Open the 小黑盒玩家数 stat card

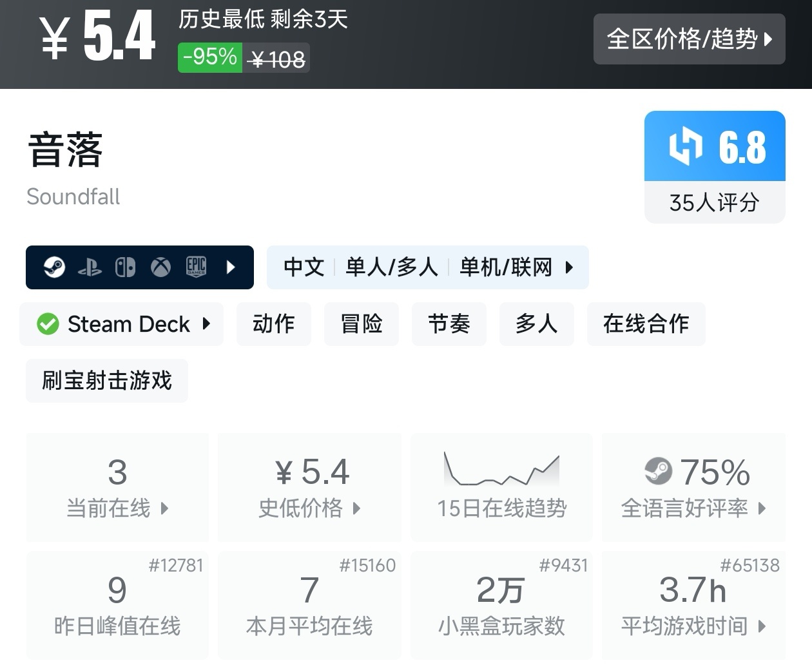click(x=502, y=605)
